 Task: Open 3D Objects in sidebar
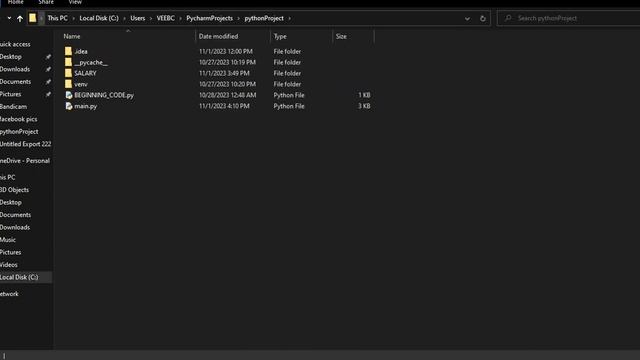(x=14, y=190)
